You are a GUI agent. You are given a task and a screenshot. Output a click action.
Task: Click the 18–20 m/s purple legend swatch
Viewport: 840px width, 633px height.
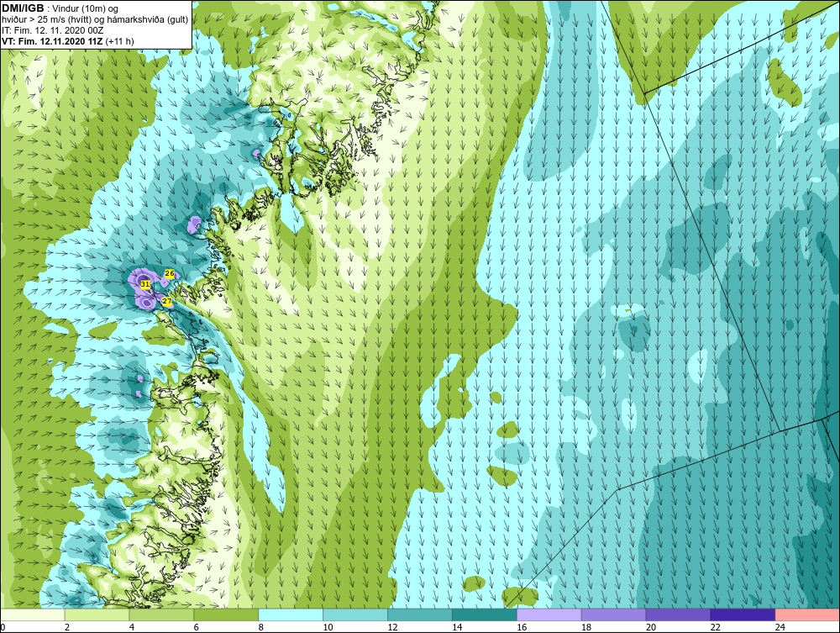click(613, 615)
